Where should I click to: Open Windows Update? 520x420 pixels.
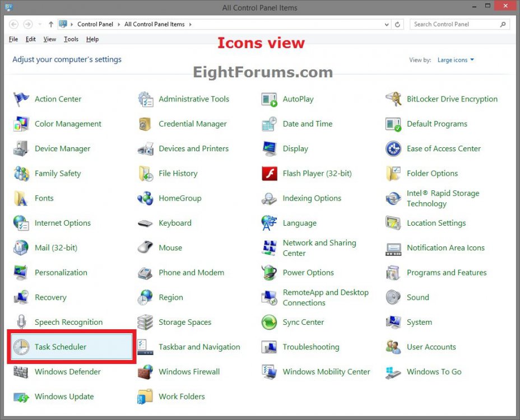[64, 396]
